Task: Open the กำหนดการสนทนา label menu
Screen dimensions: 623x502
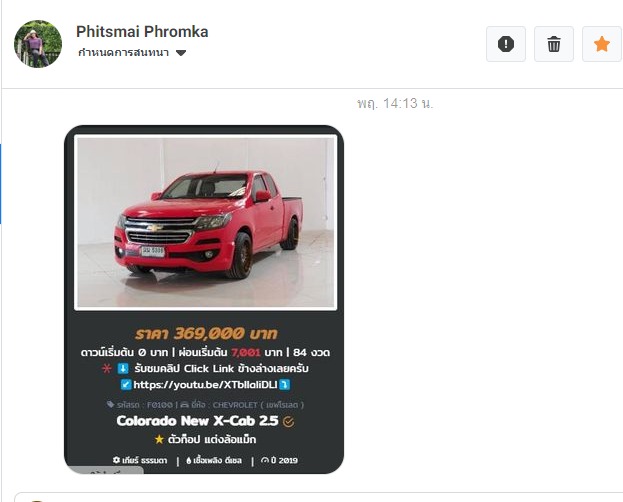Action: coord(124,53)
